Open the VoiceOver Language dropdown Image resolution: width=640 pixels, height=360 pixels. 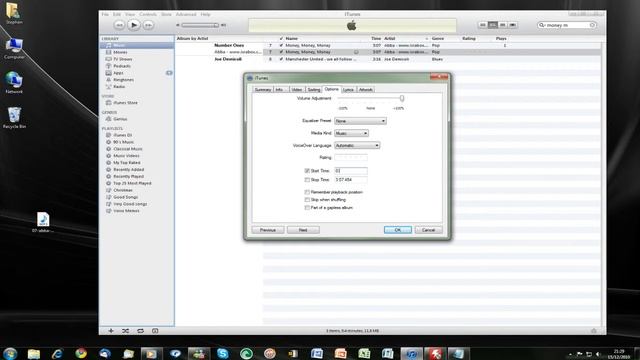pos(357,146)
